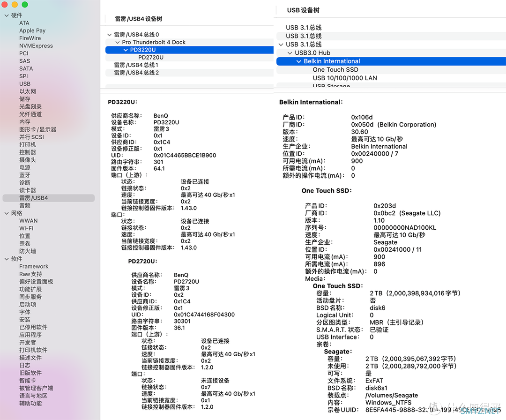Select SATA sidebar item
Viewport: 506px width, 420px height.
tap(26, 68)
